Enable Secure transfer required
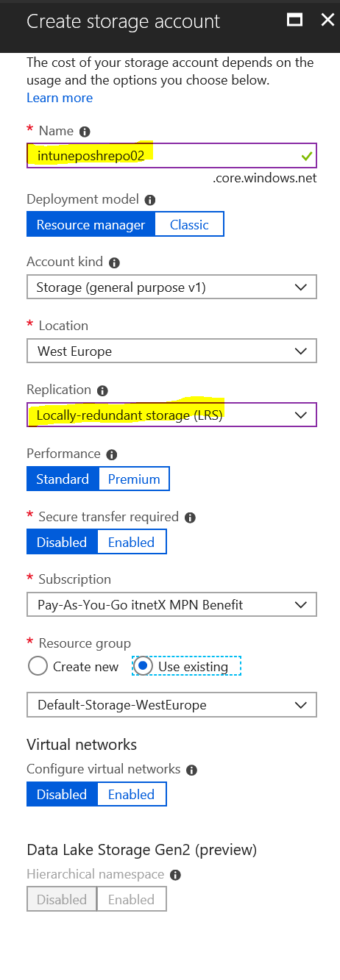The height and width of the screenshot is (980, 340). pyautogui.click(x=131, y=543)
